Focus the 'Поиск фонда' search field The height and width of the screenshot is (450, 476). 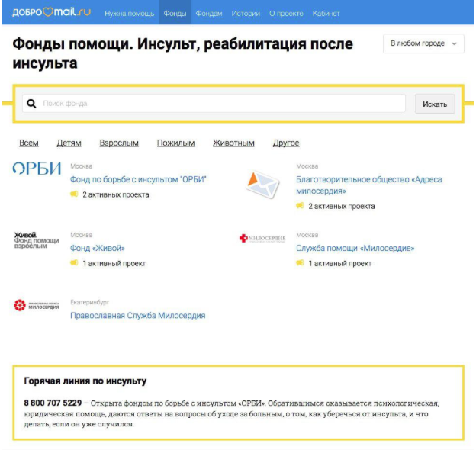(x=214, y=104)
